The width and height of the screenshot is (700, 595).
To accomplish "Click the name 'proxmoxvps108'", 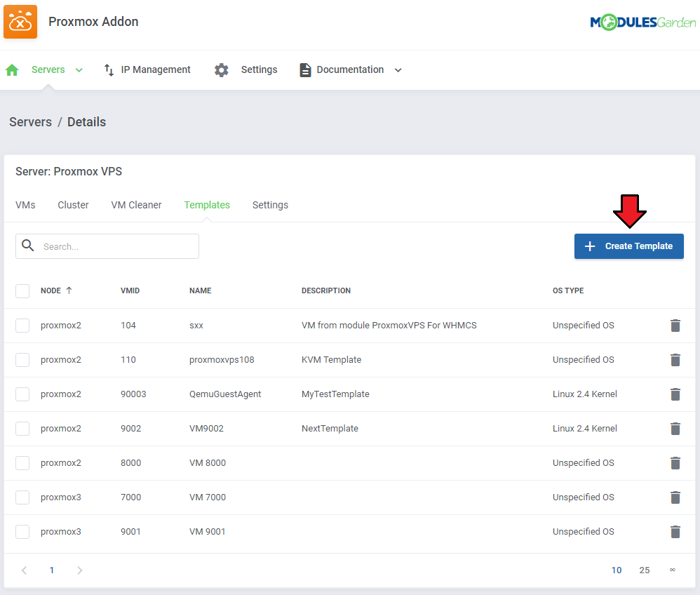I will 222,359.
